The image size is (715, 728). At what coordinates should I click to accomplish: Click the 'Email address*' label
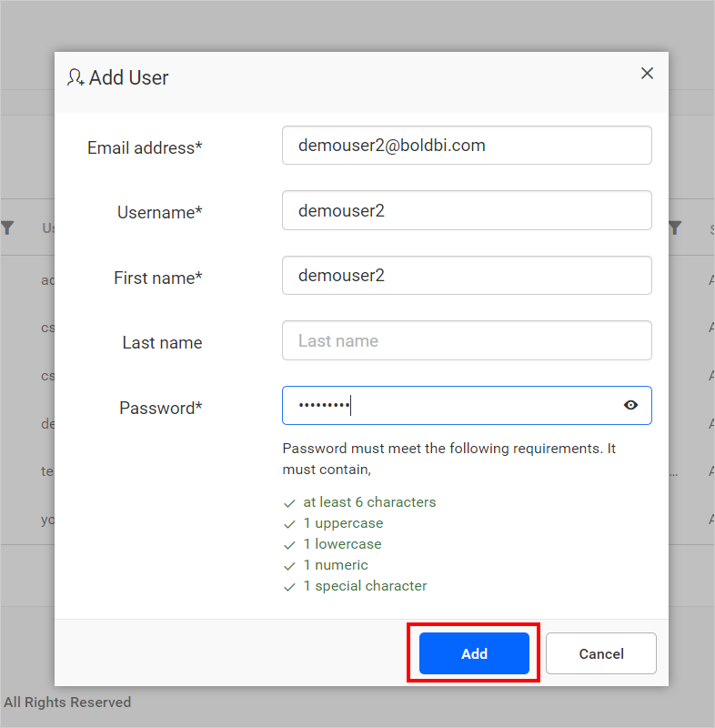(145, 147)
